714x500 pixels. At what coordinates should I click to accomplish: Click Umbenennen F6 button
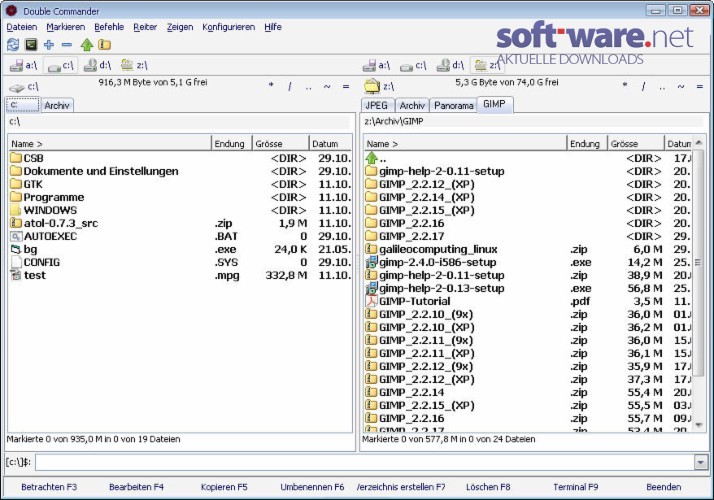pos(312,487)
